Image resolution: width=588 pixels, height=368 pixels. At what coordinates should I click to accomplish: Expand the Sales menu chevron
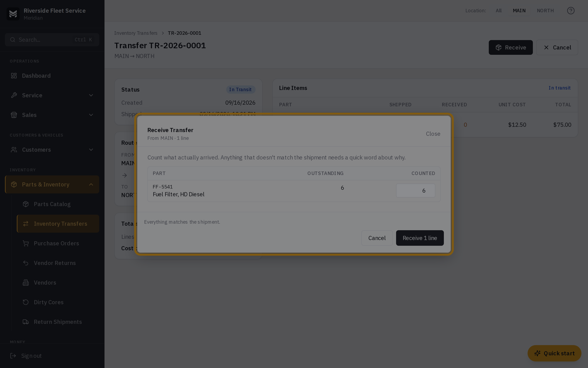point(91,115)
